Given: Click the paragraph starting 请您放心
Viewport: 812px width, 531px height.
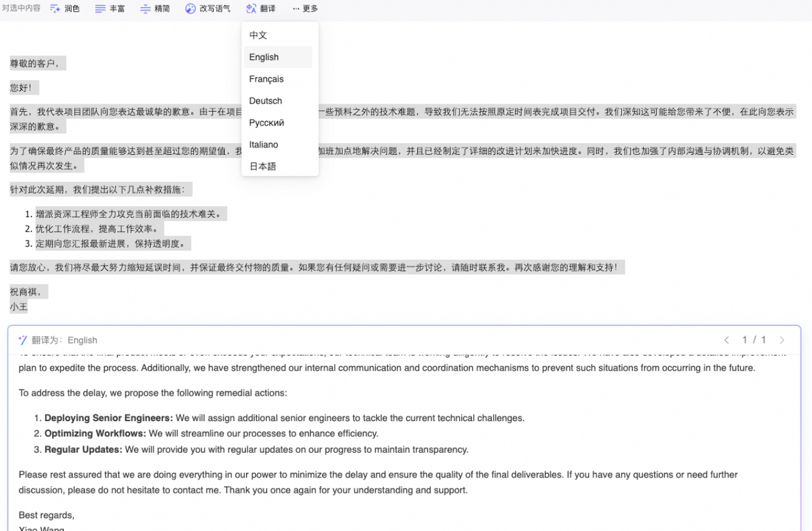Looking at the screenshot, I should coord(316,268).
